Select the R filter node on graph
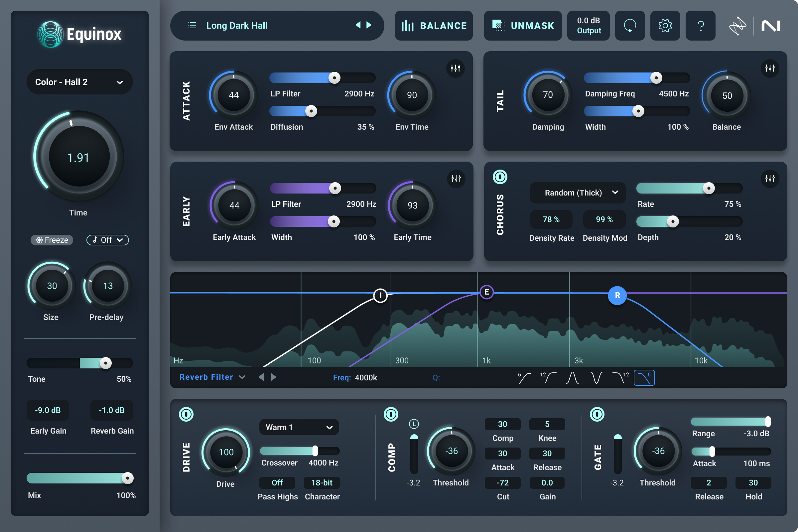The width and height of the screenshot is (798, 532). [x=617, y=296]
